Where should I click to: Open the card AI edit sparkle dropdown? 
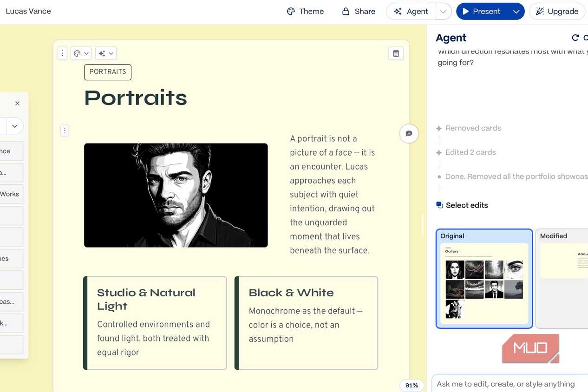coord(106,53)
